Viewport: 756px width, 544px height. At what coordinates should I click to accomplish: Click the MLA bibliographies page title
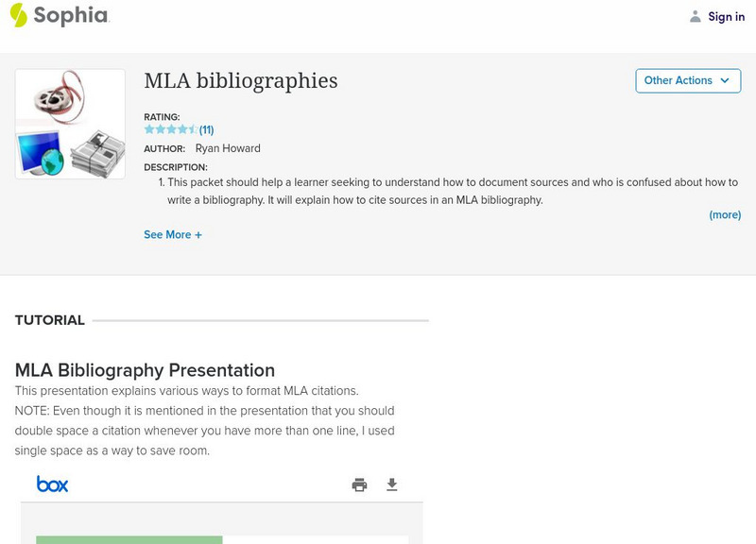click(240, 81)
